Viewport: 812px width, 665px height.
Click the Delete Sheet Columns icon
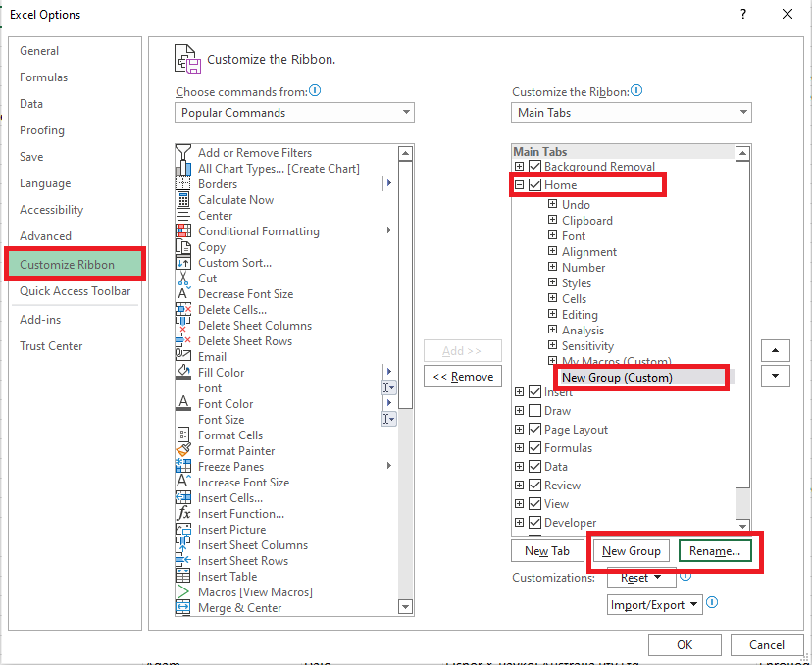pyautogui.click(x=183, y=326)
